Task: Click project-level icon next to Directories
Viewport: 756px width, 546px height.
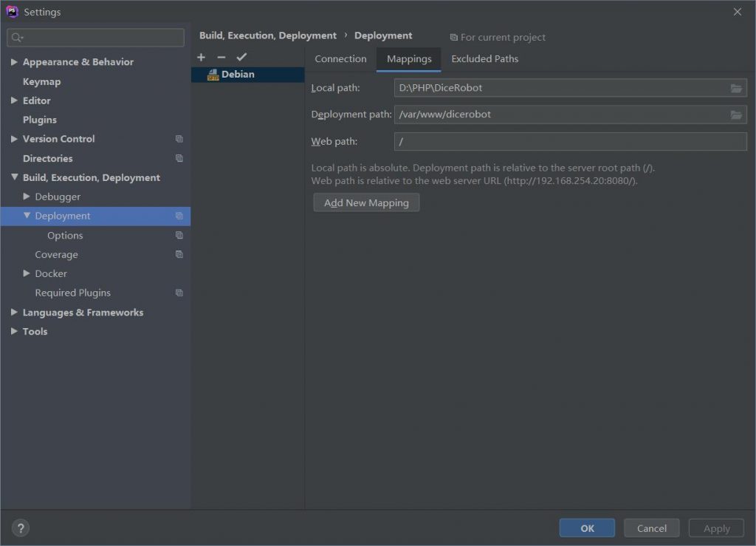Action: tap(179, 158)
